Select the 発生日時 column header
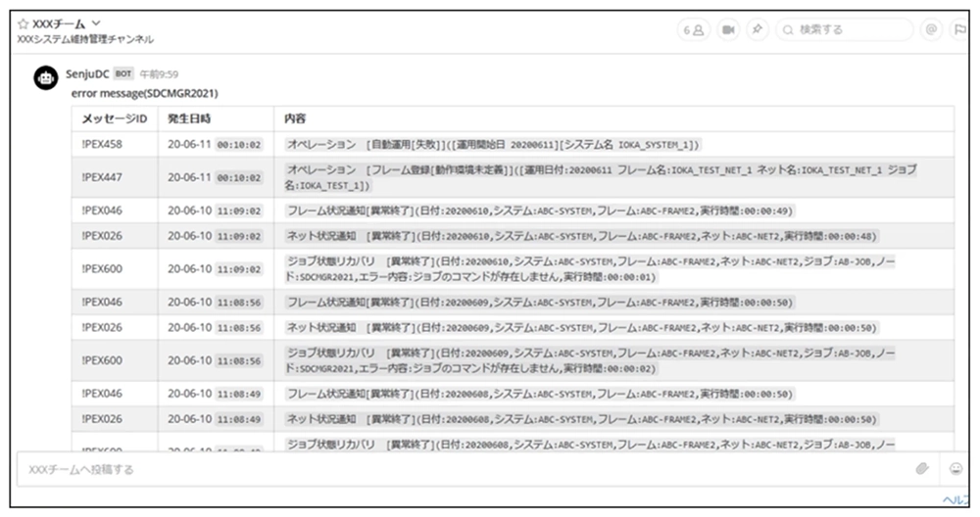This screenshot has height=517, width=980. 189,118
